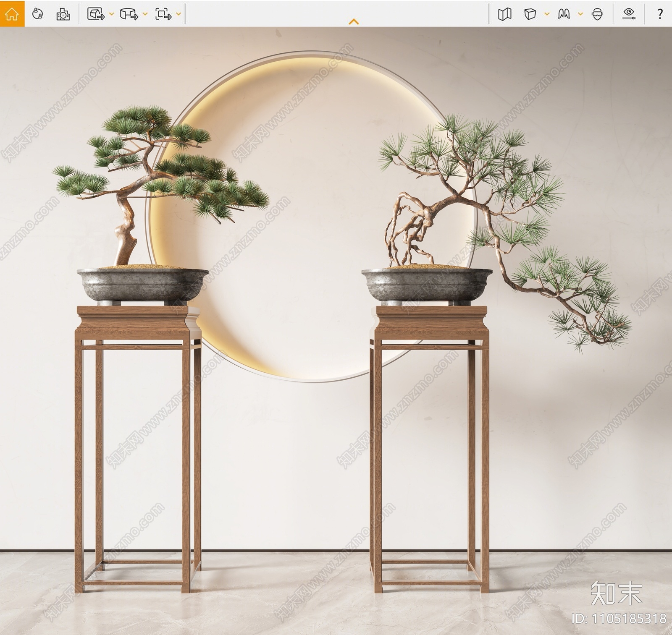This screenshot has width=672, height=635.
Task: Open the collaboration users sync icon
Action: [x=38, y=14]
